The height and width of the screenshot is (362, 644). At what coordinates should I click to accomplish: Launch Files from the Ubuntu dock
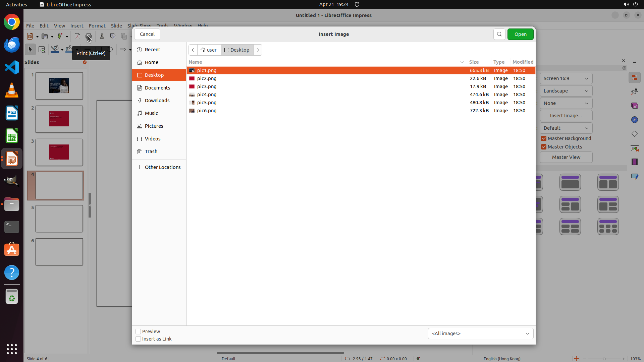(x=12, y=204)
